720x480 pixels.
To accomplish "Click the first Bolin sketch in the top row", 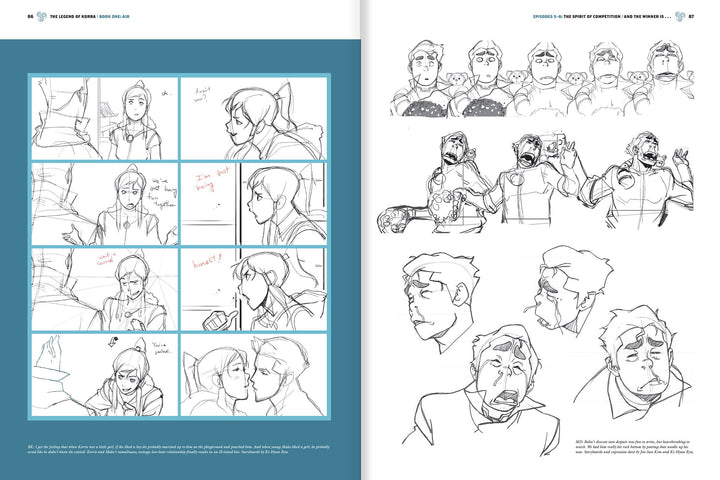I will pyautogui.click(x=422, y=79).
